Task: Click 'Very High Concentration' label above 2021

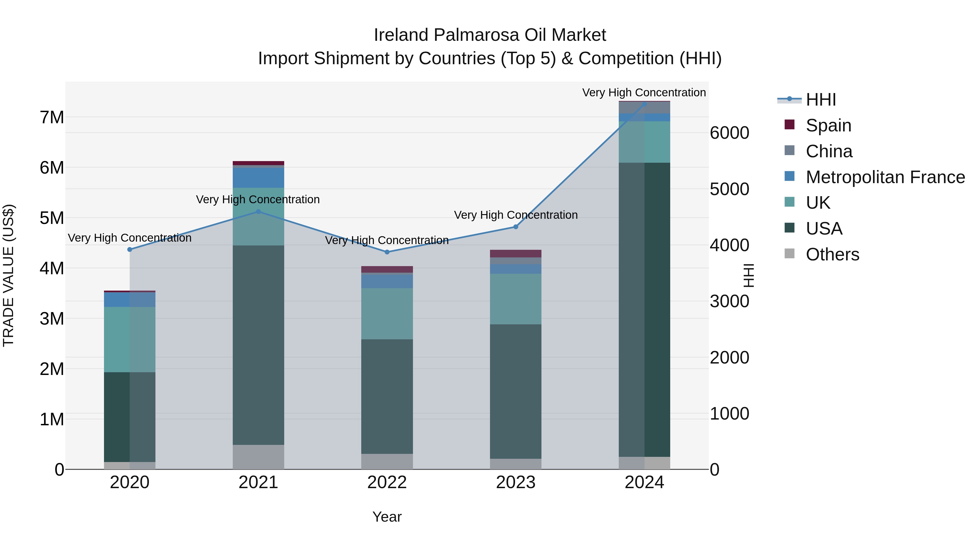Action: [x=258, y=199]
